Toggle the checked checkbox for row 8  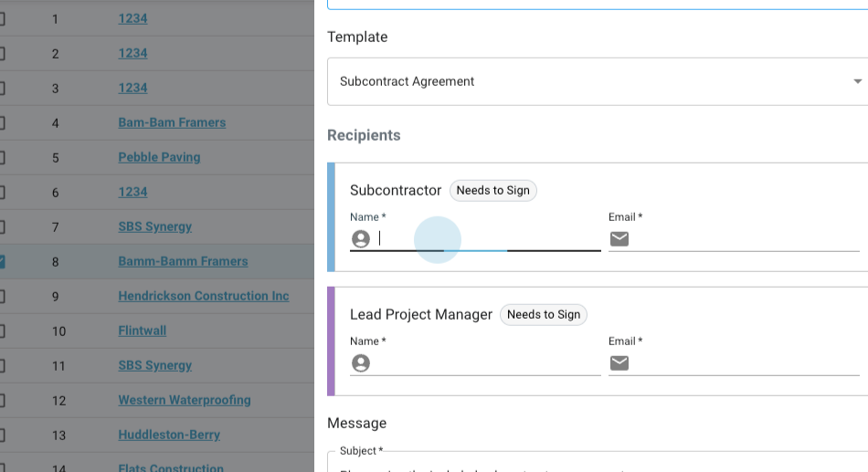click(x=2, y=262)
